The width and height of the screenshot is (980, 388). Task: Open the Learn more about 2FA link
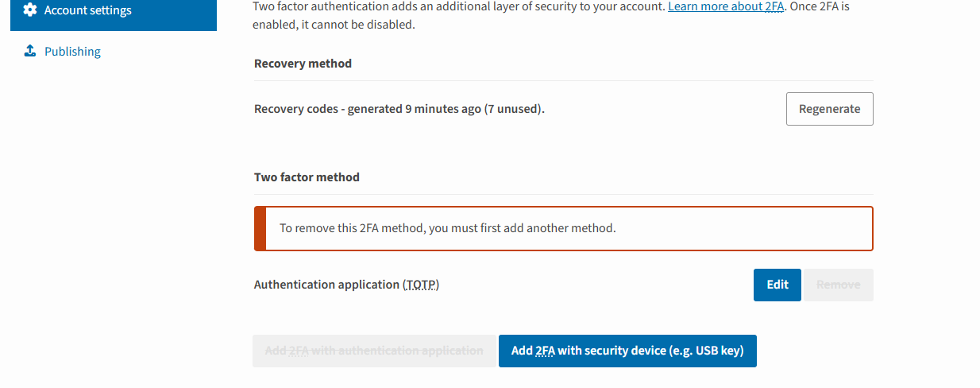[x=726, y=6]
